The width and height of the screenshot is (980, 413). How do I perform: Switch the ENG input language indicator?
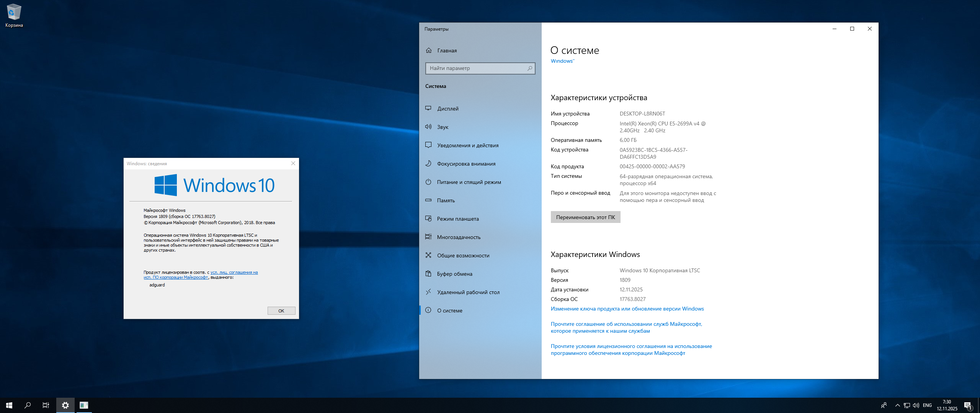tap(927, 405)
